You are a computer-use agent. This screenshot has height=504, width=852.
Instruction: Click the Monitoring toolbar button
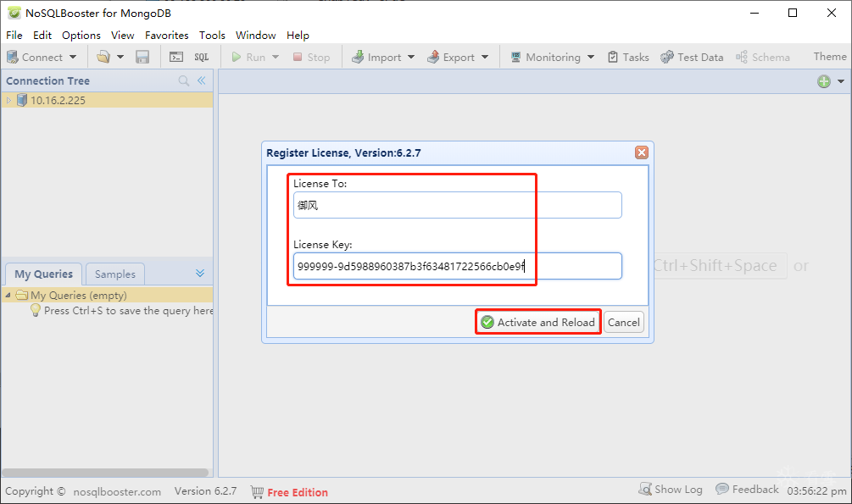coord(546,57)
